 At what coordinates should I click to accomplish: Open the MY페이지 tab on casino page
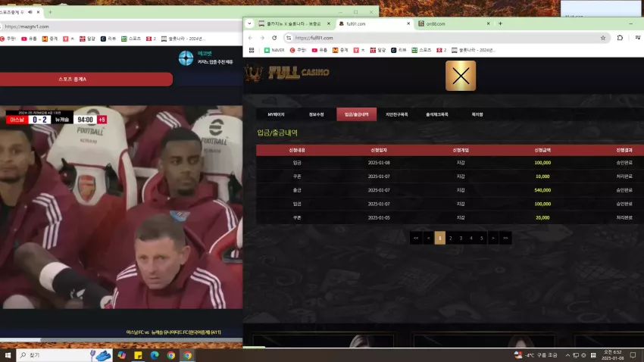point(276,114)
